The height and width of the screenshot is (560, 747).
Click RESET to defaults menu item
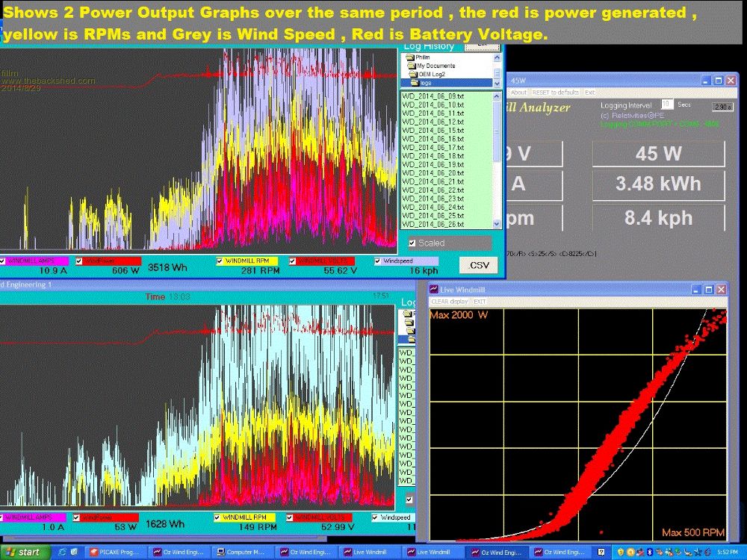[554, 93]
